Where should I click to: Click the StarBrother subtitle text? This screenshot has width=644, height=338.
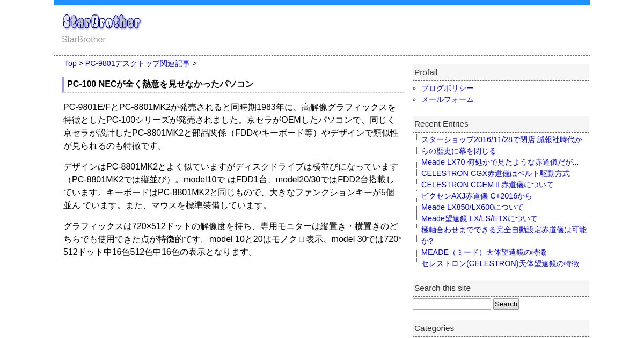pos(84,40)
